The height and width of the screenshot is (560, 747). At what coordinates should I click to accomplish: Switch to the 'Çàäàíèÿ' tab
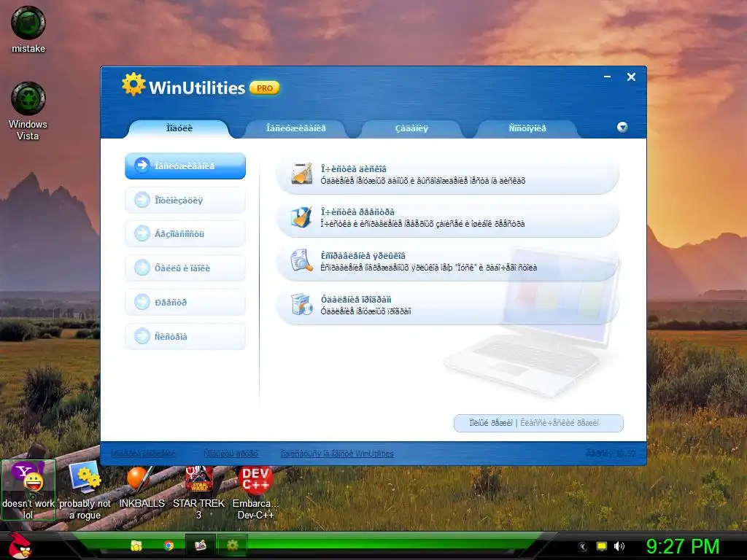pyautogui.click(x=411, y=128)
